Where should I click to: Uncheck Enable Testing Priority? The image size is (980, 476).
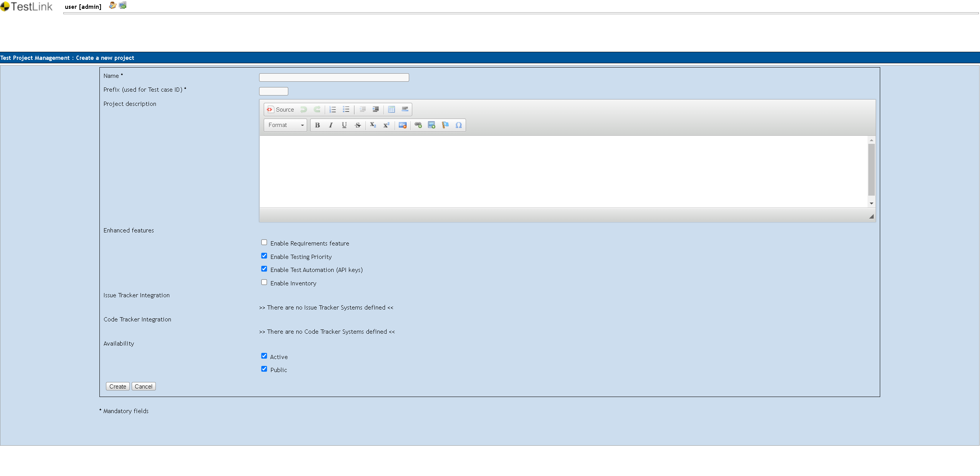264,256
